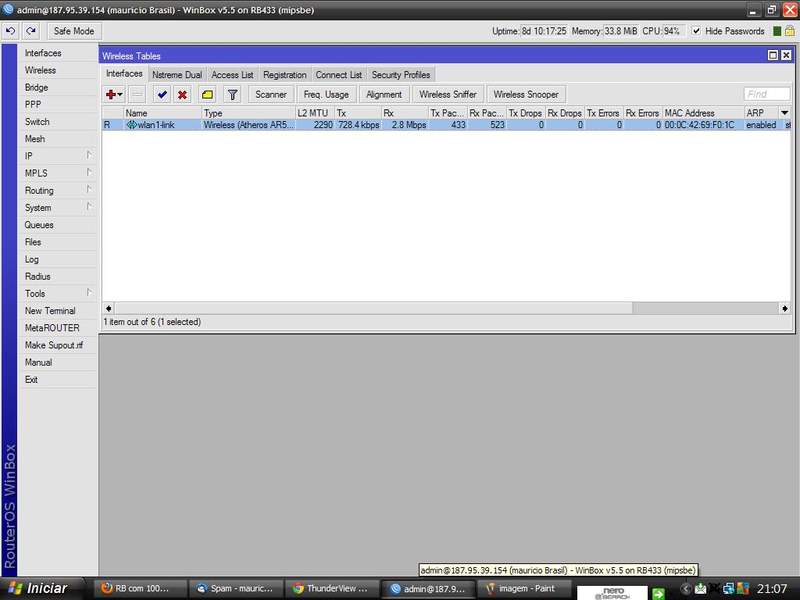Click the ThunderView Chrome taskbar item

pos(331,588)
